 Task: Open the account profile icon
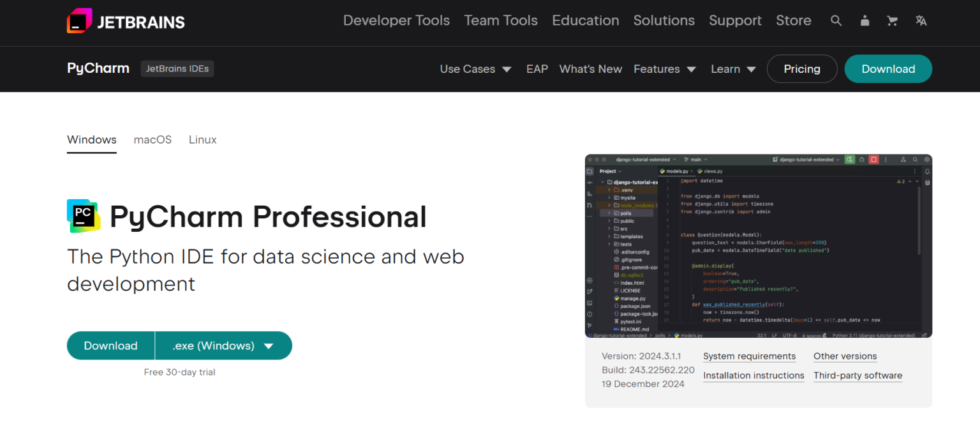(865, 20)
